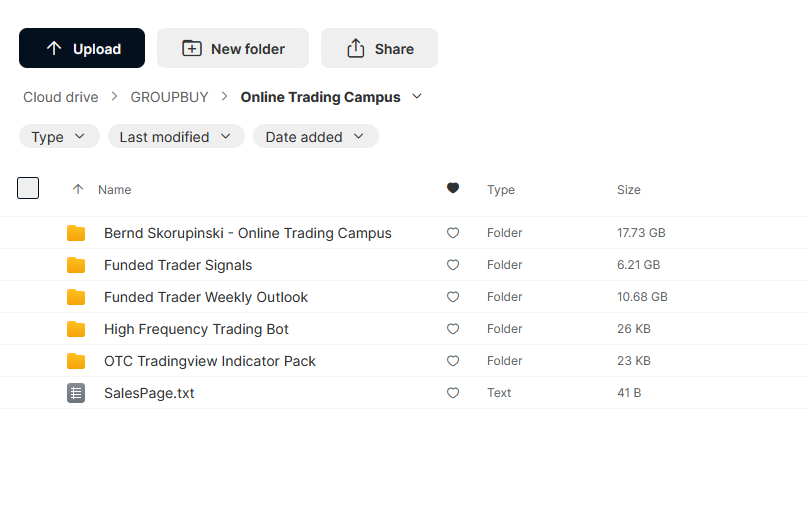The width and height of the screenshot is (808, 508).
Task: Select High Frequency Trading Bot name
Action: pyautogui.click(x=196, y=329)
